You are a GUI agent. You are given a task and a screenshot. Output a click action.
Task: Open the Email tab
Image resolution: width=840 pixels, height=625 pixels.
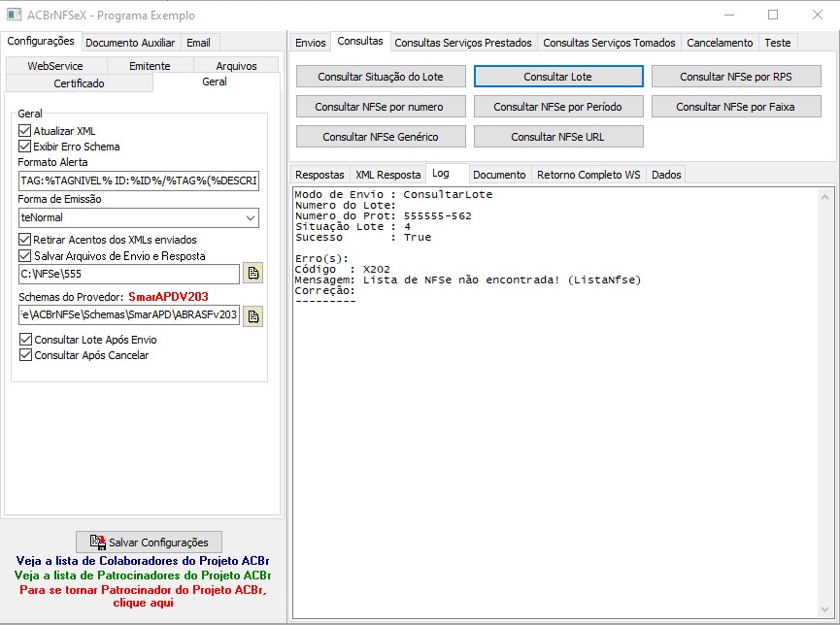(x=198, y=43)
